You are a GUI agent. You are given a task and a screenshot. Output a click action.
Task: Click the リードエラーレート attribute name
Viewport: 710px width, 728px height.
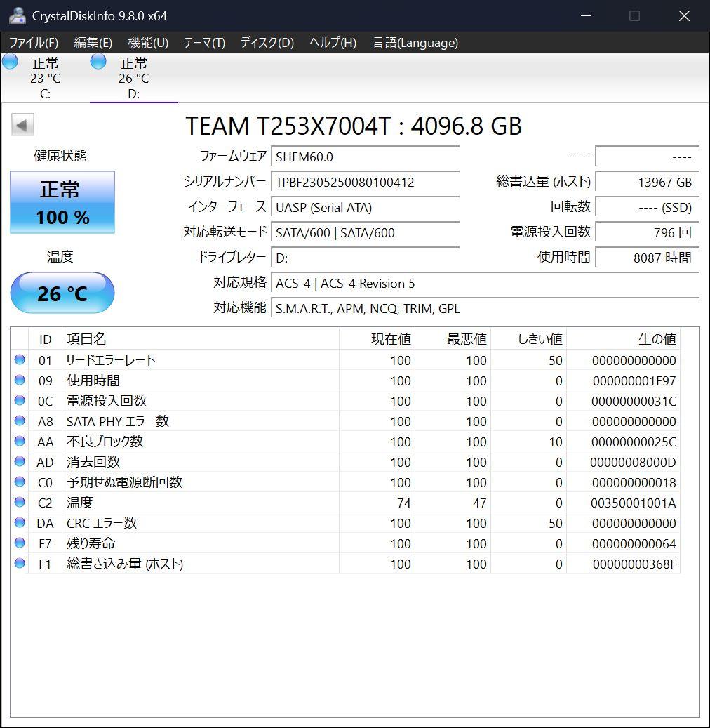(110, 360)
